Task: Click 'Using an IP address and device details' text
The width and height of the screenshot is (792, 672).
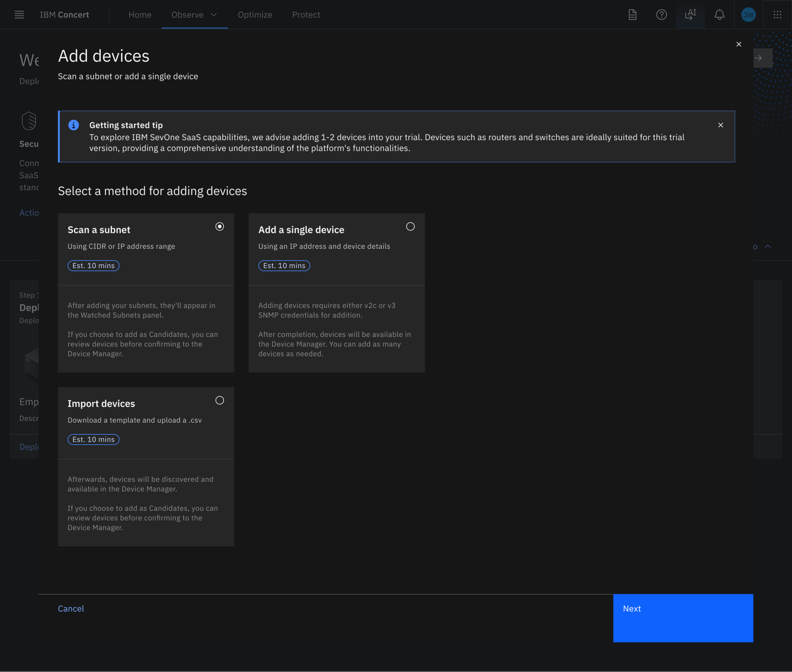Action: (x=324, y=246)
